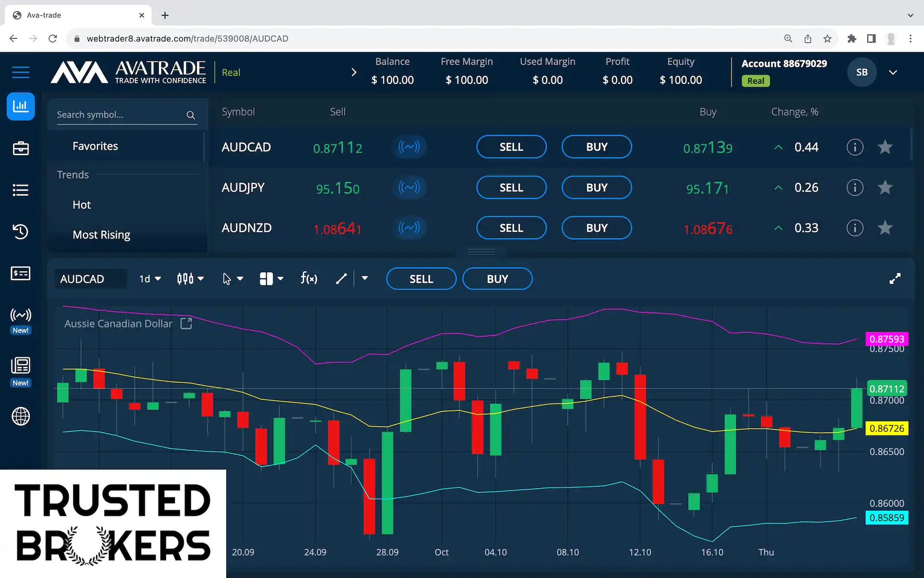Focus the Search symbol field
The height and width of the screenshot is (578, 924).
coord(127,115)
